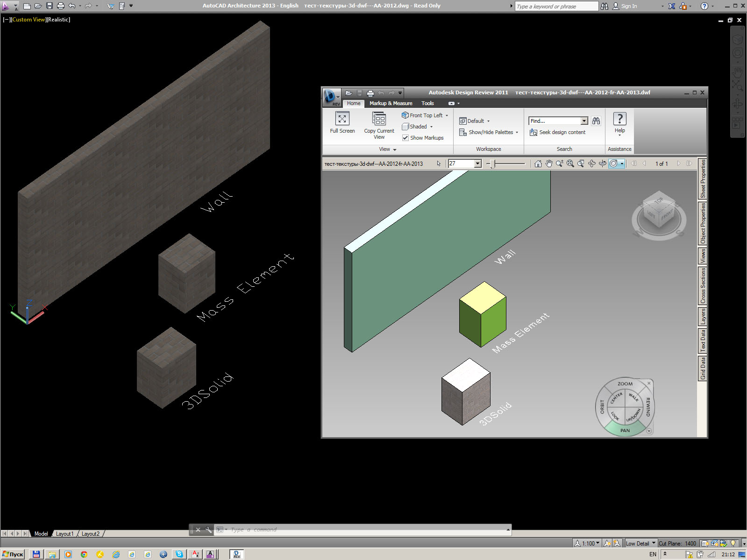The image size is (747, 560).
Task: Open the zoom value 27 dropdown
Action: coord(477,163)
